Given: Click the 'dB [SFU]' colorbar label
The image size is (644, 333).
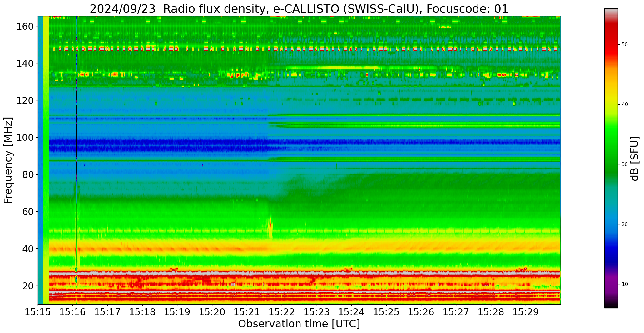Looking at the screenshot, I should pos(635,159).
